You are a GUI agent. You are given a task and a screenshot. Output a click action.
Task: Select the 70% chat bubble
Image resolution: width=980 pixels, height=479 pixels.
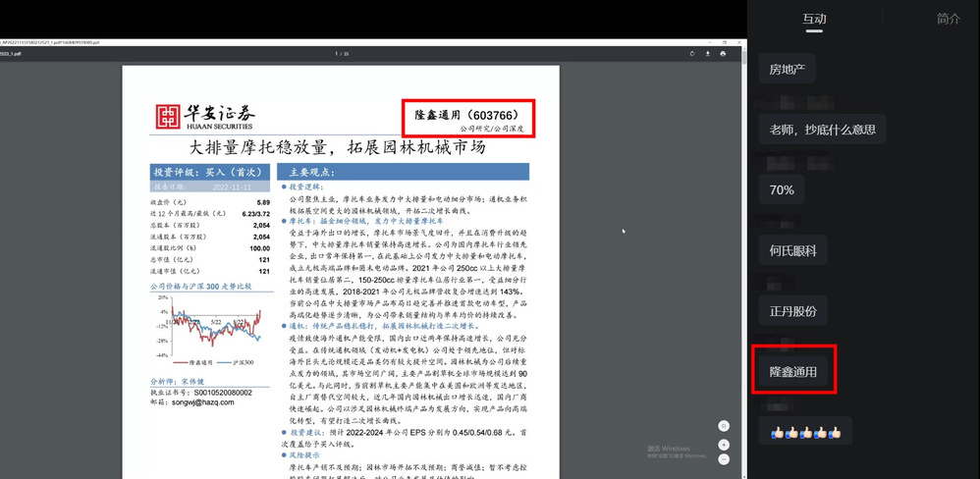coord(782,190)
